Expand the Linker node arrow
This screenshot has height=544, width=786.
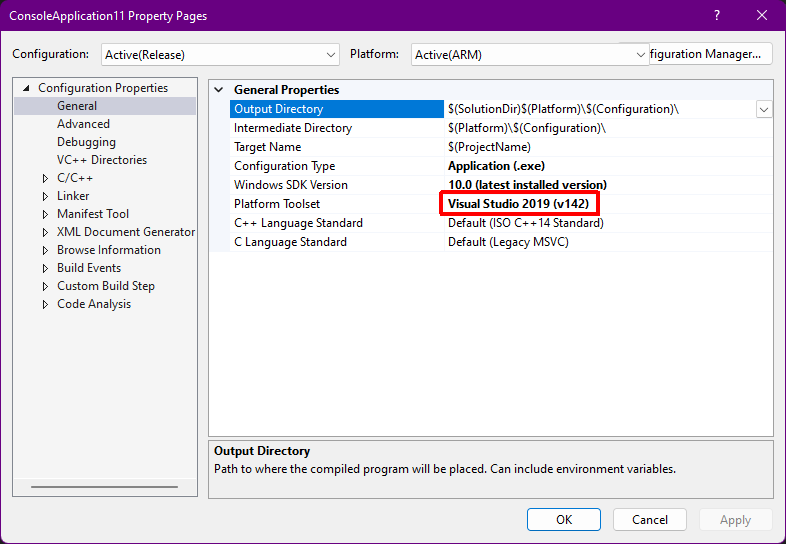[x=46, y=197]
